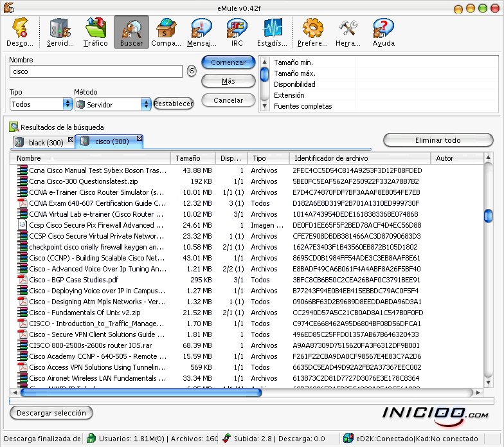
Task: Open the Compartidos shared files icon
Action: (x=166, y=28)
